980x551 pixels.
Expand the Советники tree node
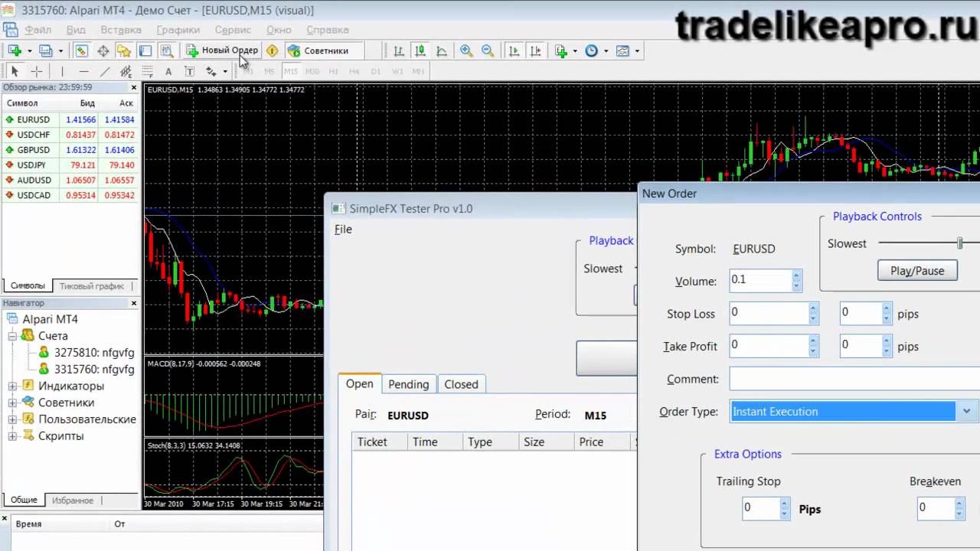[12, 403]
